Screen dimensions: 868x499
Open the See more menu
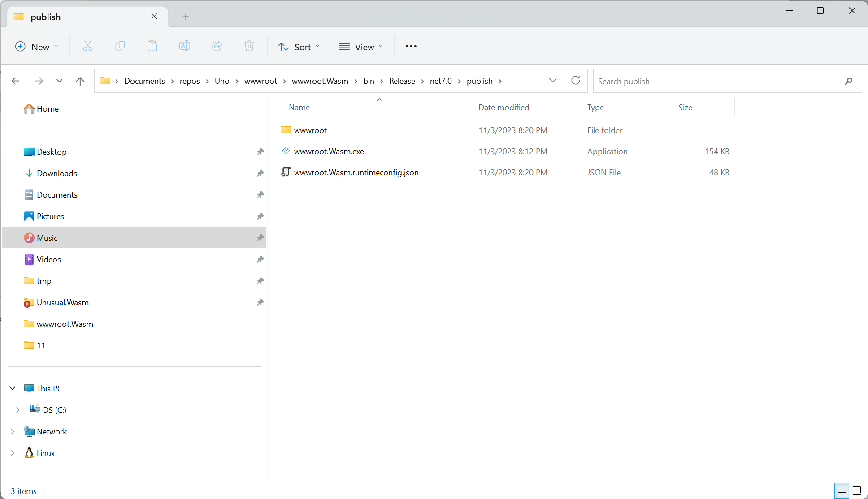[410, 46]
